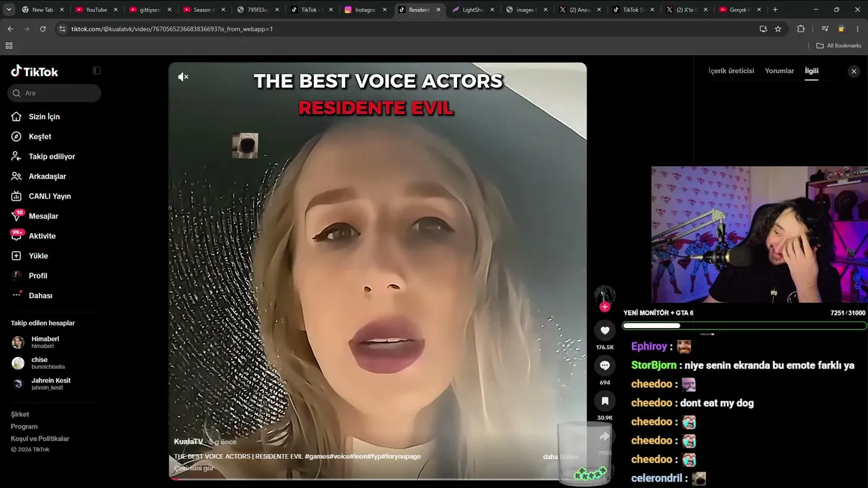This screenshot has height=488, width=868.
Task: Open Sizin İçin home feed
Action: (x=44, y=117)
